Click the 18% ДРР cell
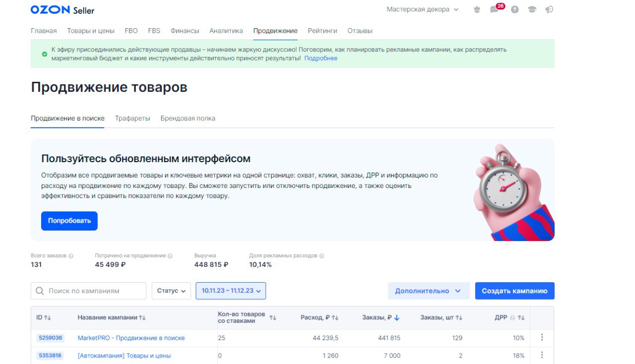 tap(518, 356)
